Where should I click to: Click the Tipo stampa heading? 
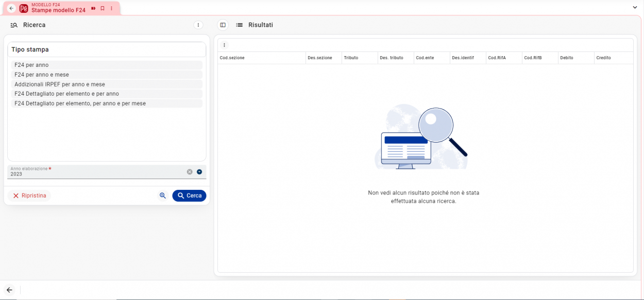(30, 49)
